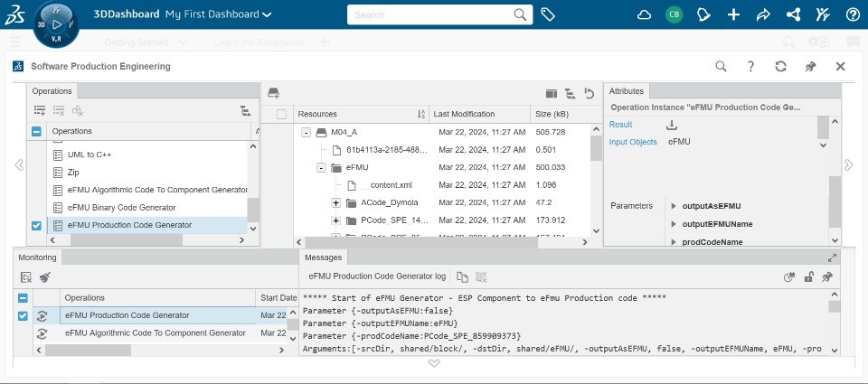Image resolution: width=868 pixels, height=384 pixels.
Task: Select the Attributes tab
Action: tap(627, 90)
